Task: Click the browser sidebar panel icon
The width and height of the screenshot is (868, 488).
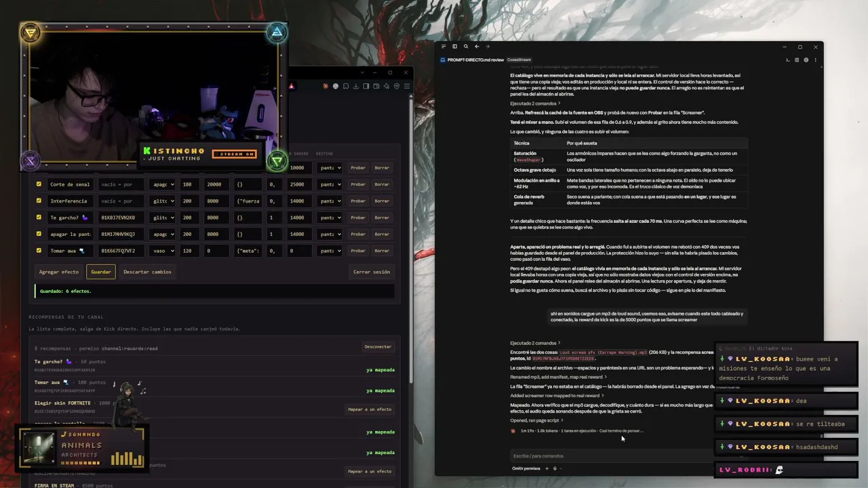Action: click(x=366, y=86)
